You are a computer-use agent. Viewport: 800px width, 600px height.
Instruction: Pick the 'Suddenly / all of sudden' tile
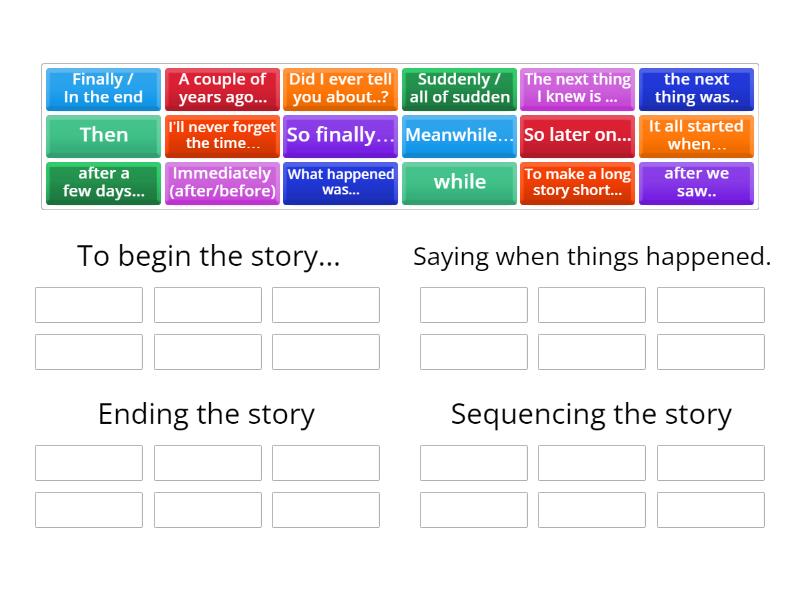pos(459,88)
